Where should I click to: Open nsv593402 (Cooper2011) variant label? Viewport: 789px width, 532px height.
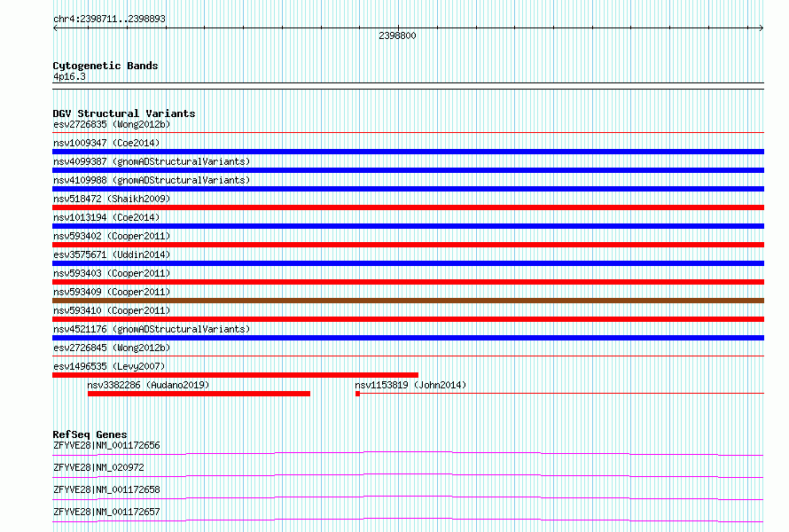112,236
